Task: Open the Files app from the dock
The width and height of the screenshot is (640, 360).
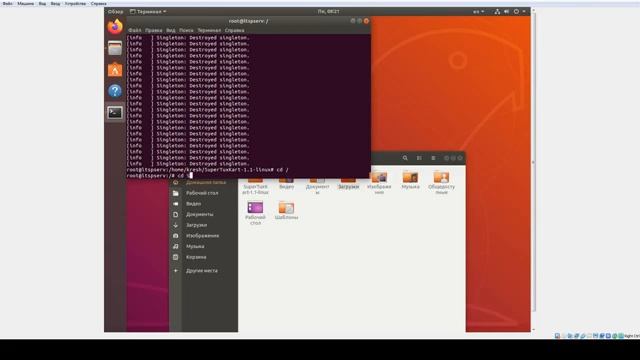Action: coord(115,49)
